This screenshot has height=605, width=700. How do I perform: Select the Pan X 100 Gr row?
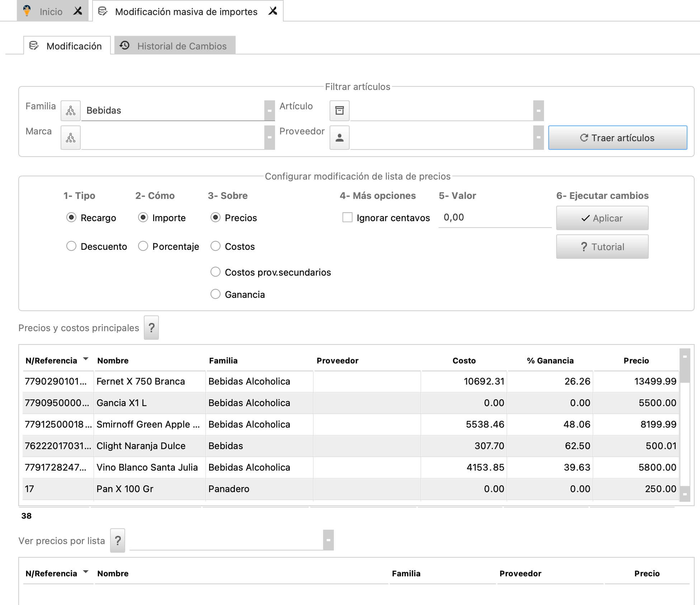(351, 489)
